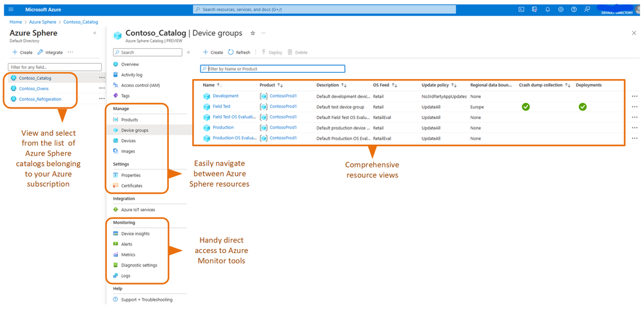Sort the table by Description column
This screenshot has width=644, height=309.
[344, 86]
